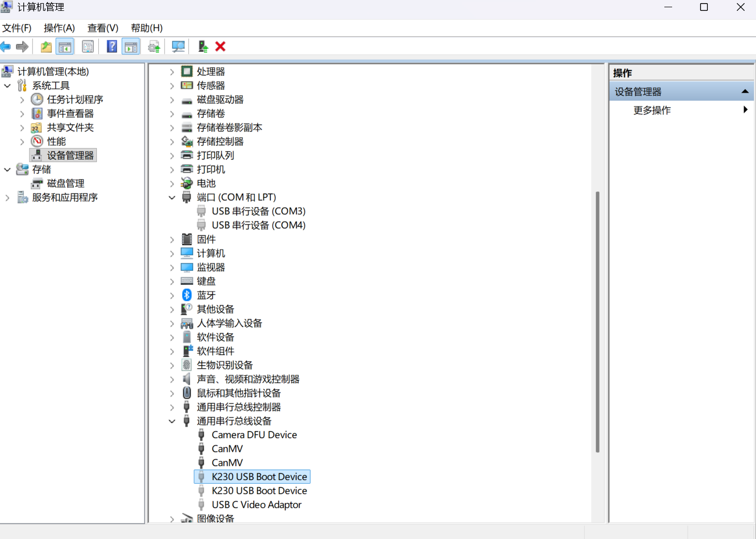Viewport: 756px width, 539px height.
Task: Click the blue Back arrow in toolbar
Action: pyautogui.click(x=6, y=47)
